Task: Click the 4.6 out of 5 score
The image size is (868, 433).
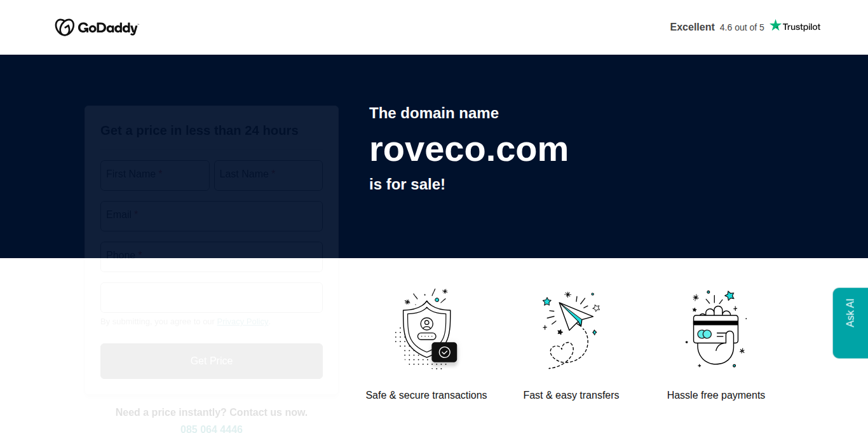Action: click(742, 27)
